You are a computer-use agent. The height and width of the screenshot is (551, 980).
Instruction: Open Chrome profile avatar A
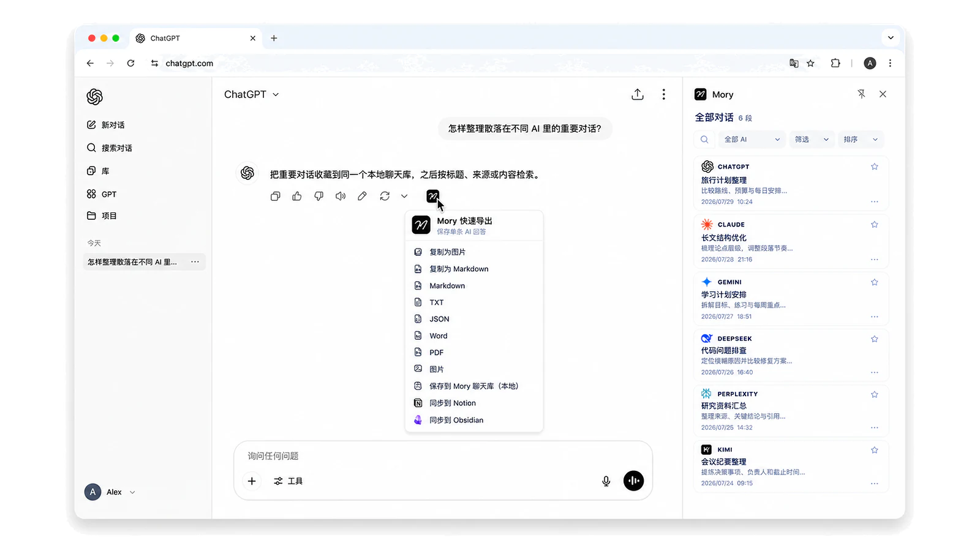(x=870, y=63)
